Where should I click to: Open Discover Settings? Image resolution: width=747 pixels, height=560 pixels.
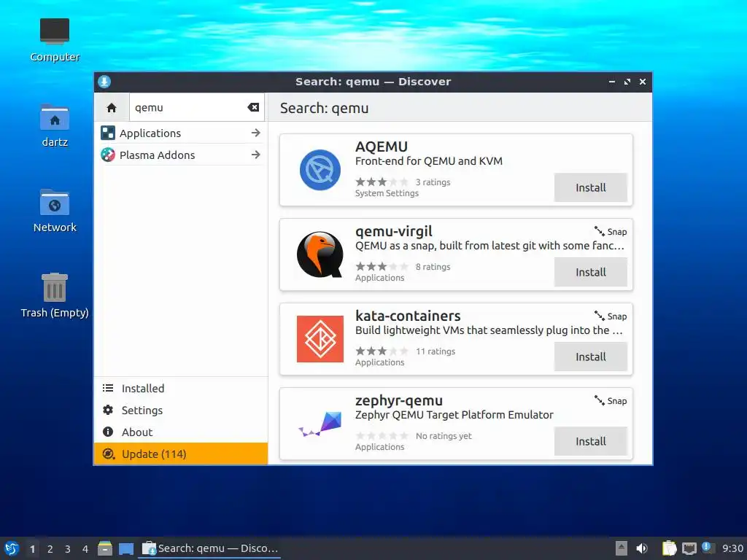click(x=181, y=410)
